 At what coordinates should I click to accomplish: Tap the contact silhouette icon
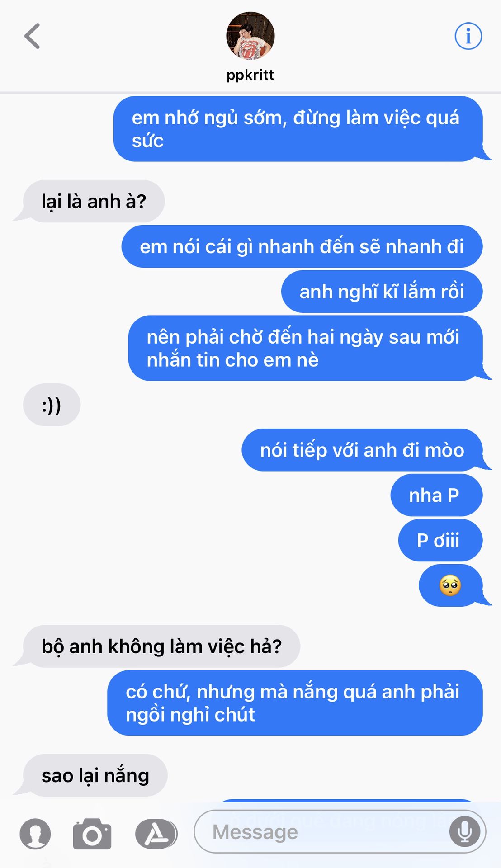coord(35,833)
